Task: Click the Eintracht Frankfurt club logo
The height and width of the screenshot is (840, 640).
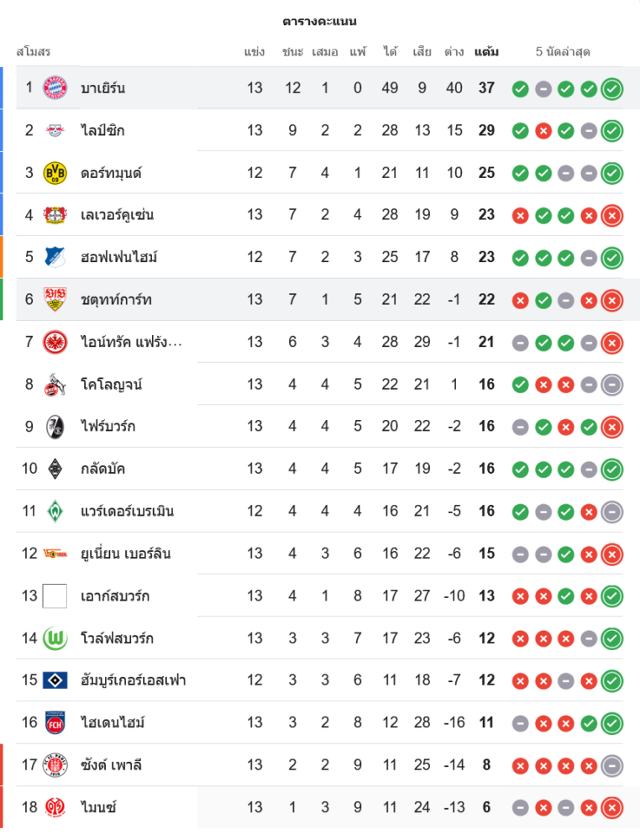Action: pos(55,342)
